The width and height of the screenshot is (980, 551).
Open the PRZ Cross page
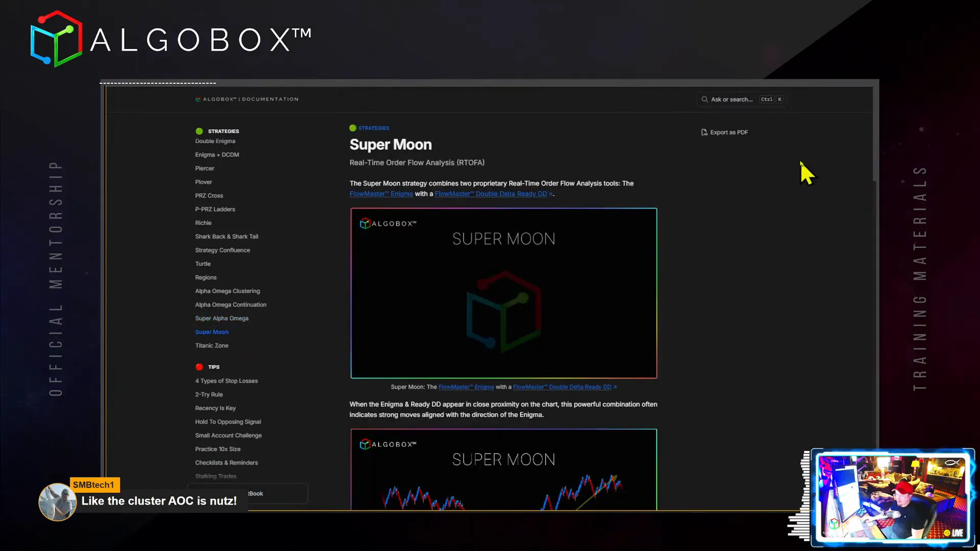pos(209,196)
